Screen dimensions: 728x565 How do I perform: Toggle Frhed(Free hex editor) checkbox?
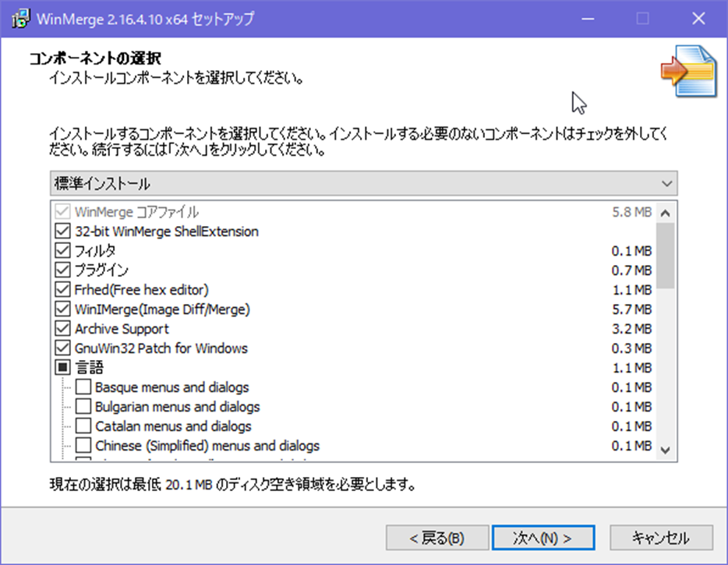(62, 289)
